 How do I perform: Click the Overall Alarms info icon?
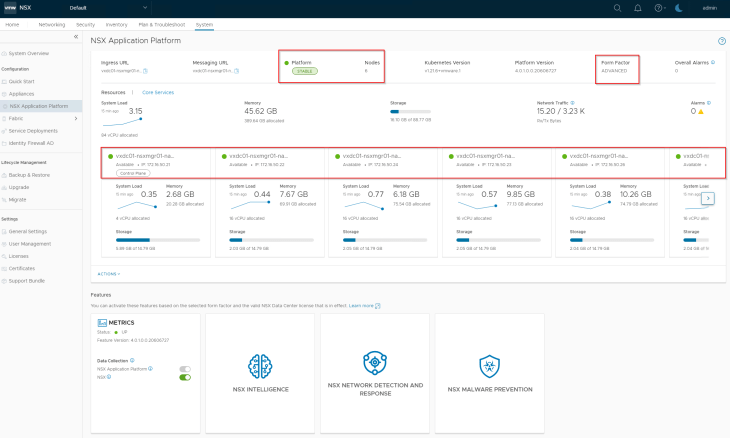(713, 62)
